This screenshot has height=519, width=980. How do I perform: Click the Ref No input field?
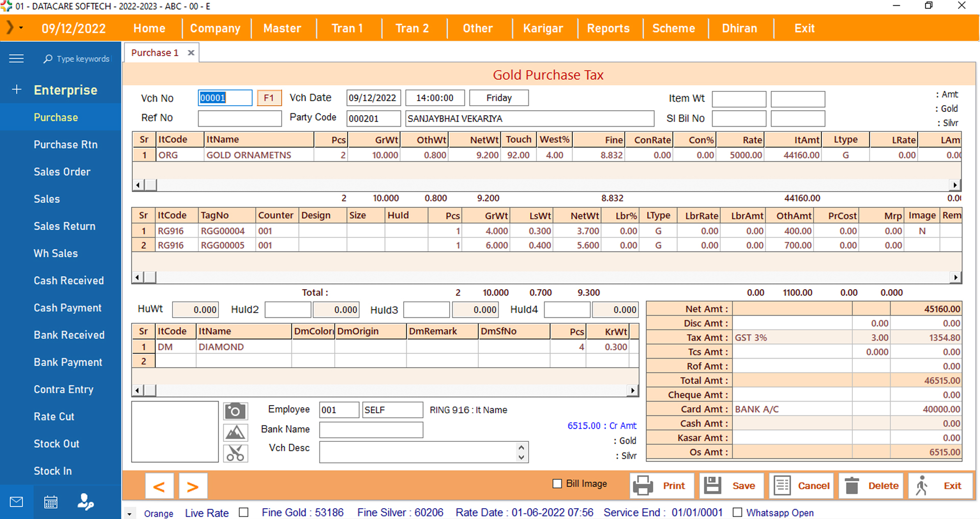pyautogui.click(x=240, y=118)
